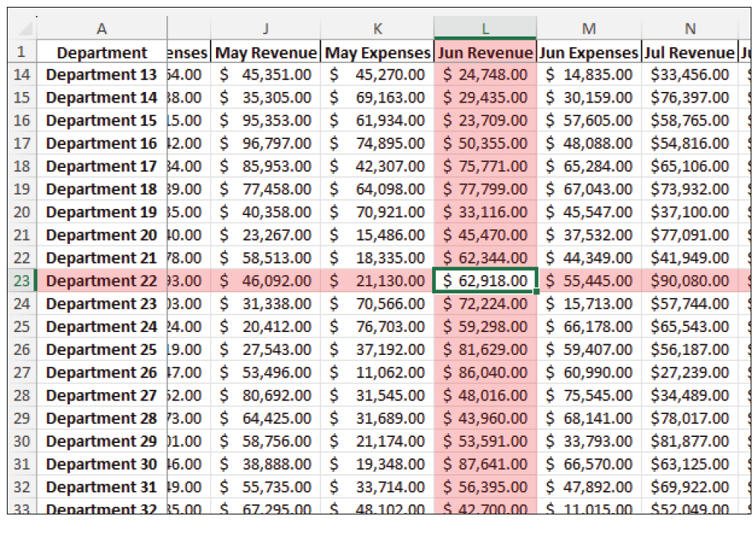Select Department 13 name cell
The width and height of the screenshot is (756, 538).
point(101,74)
